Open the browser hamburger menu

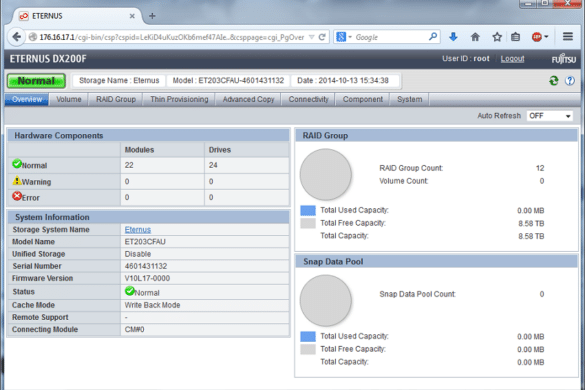point(568,37)
